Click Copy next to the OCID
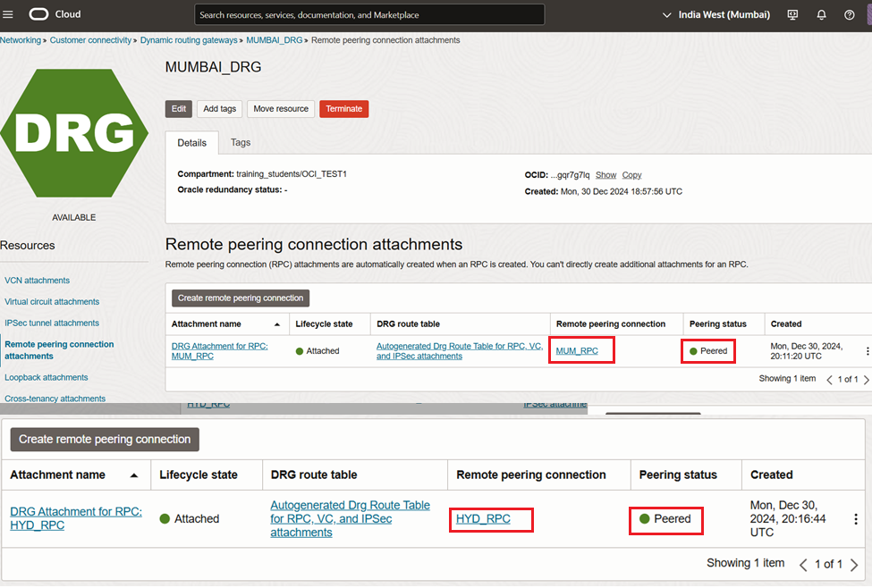 (x=631, y=175)
